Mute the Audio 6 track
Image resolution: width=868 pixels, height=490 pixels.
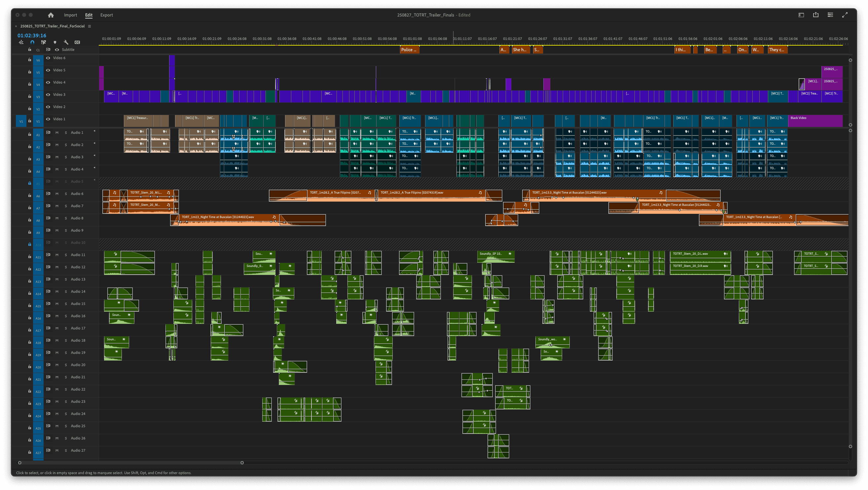point(57,194)
